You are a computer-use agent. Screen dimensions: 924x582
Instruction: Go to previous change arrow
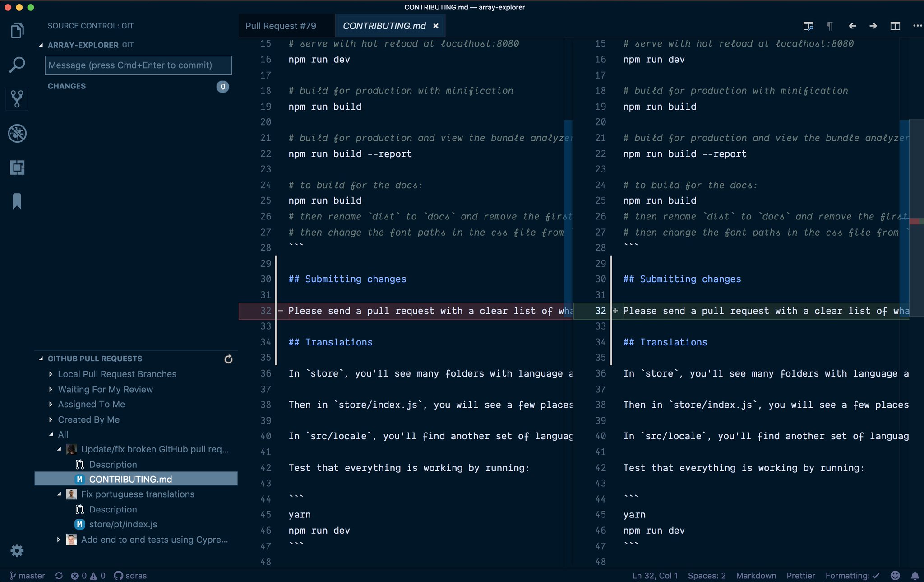(x=852, y=26)
